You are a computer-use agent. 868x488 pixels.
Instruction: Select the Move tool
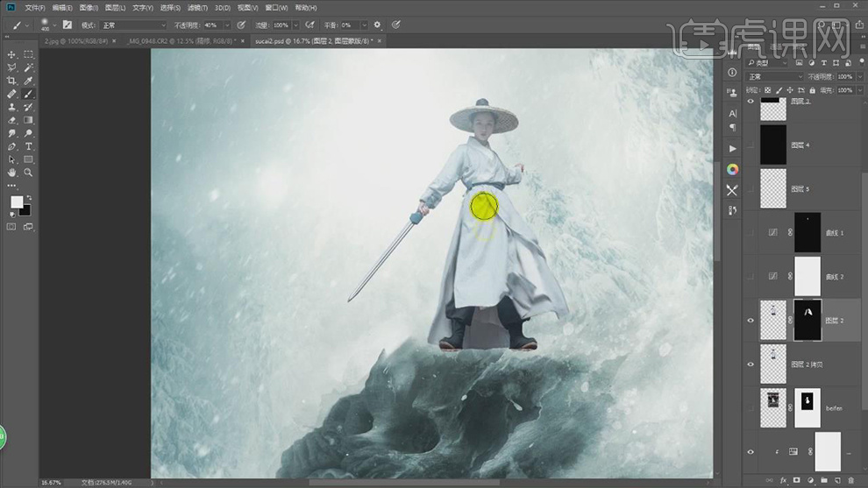tap(11, 54)
